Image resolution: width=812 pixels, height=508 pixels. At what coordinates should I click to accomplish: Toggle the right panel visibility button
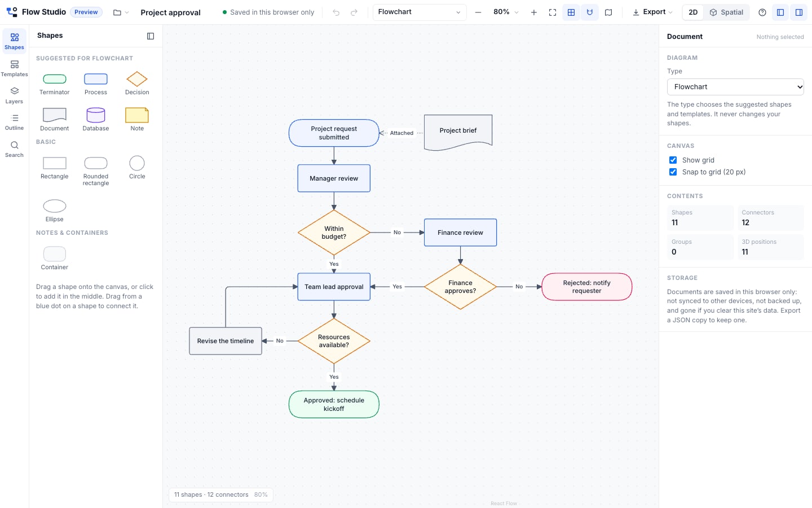(799, 12)
